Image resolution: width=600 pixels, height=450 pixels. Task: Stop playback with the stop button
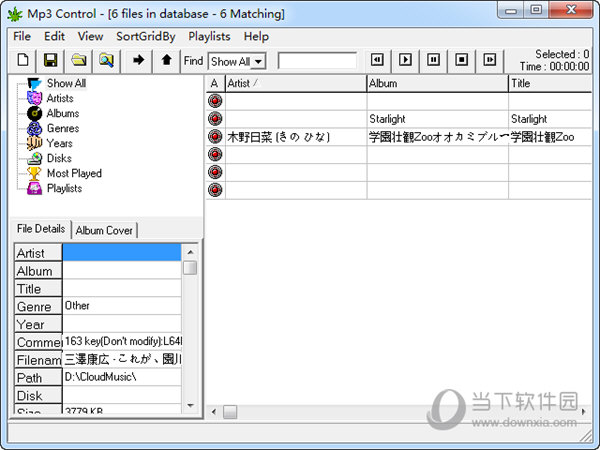[x=461, y=60]
